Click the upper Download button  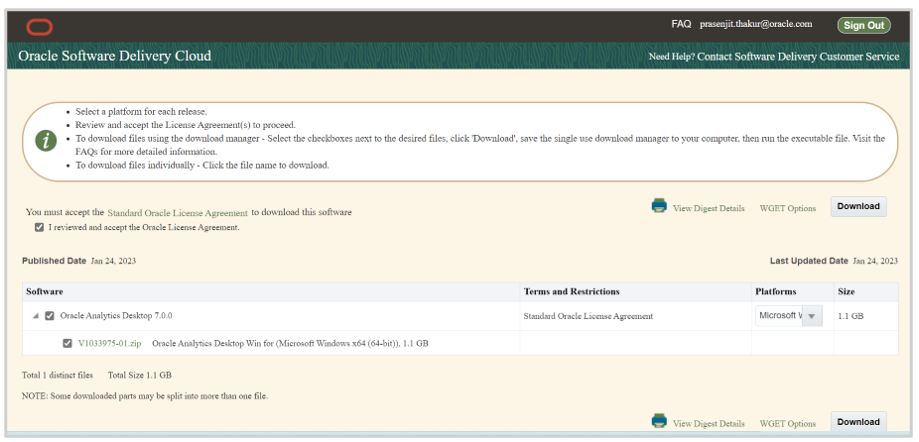pos(859,206)
